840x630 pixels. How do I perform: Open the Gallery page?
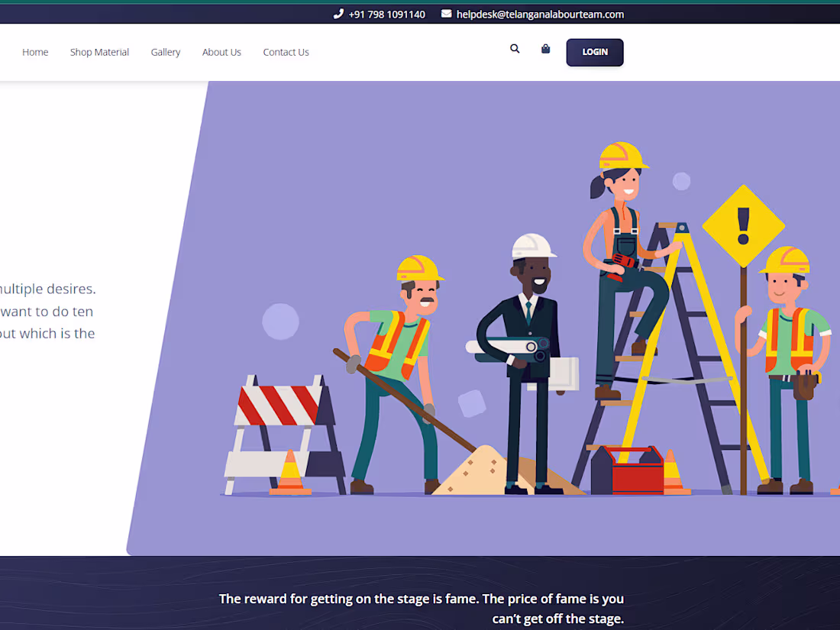[165, 52]
